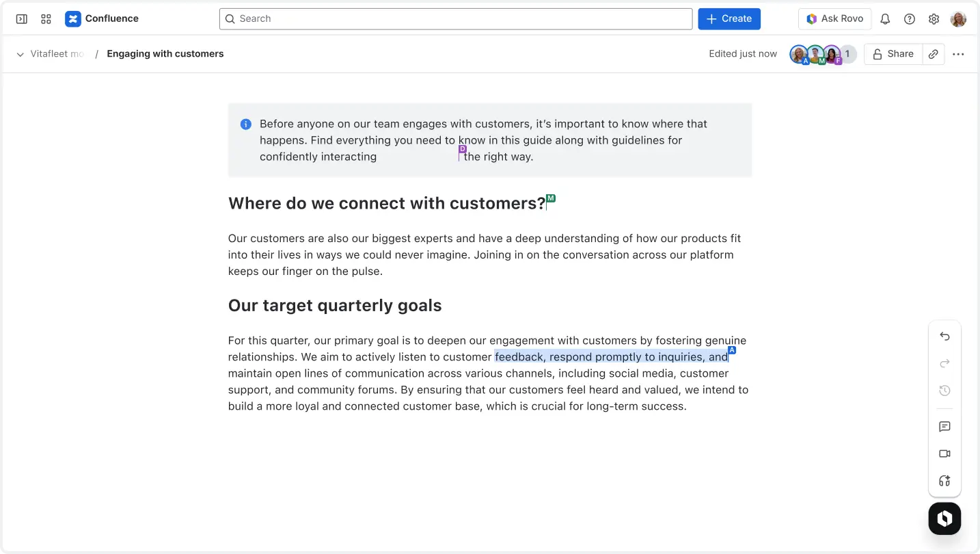The image size is (980, 554).
Task: Show the additional collaborators count badge
Action: tap(847, 54)
